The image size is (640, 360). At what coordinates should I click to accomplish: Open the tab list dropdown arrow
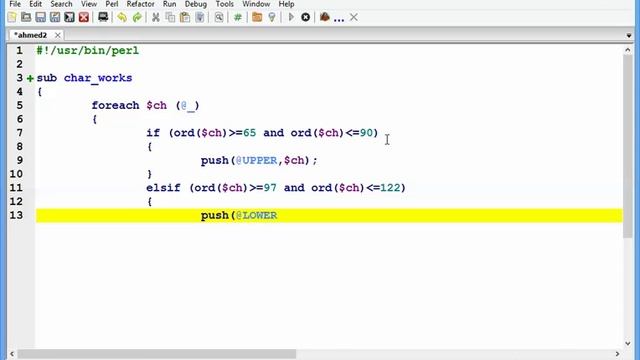629,36
